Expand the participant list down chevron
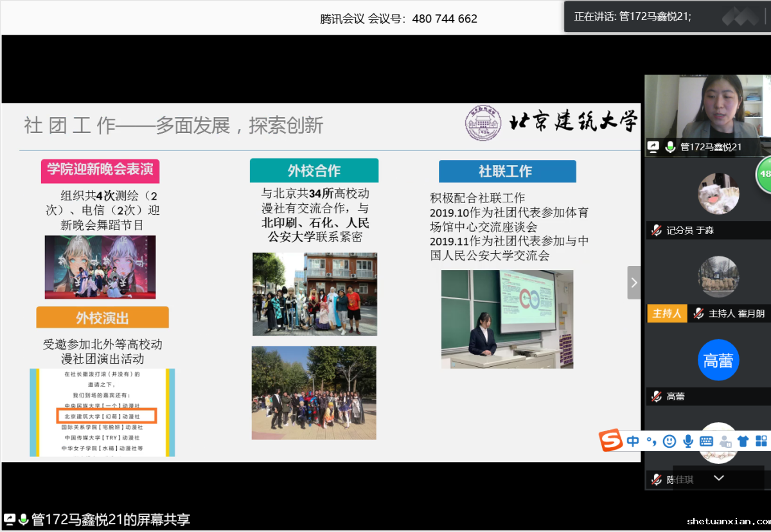Image resolution: width=771 pixels, height=532 pixels. pos(719,478)
